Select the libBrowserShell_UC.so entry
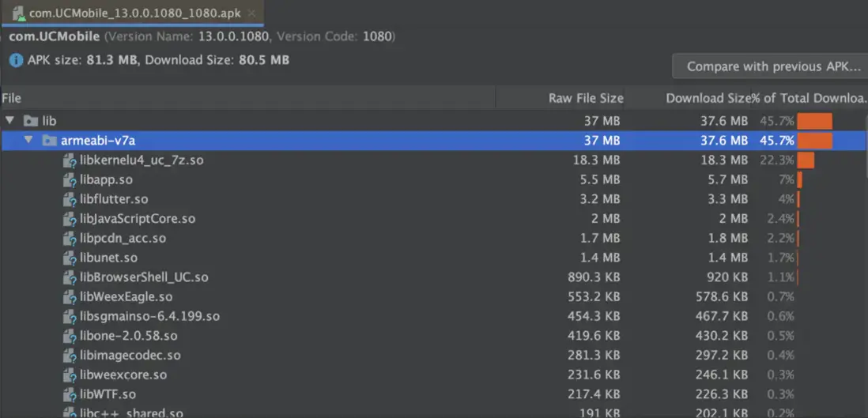The image size is (868, 418). tap(144, 277)
